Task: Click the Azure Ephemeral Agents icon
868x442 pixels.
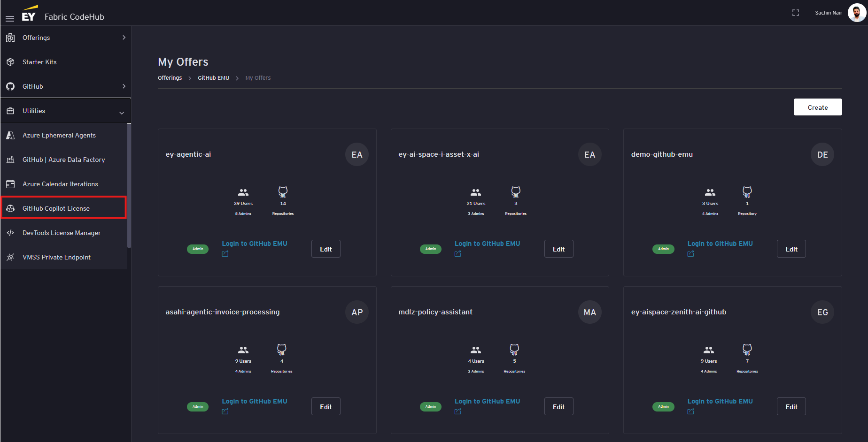Action: [10, 135]
